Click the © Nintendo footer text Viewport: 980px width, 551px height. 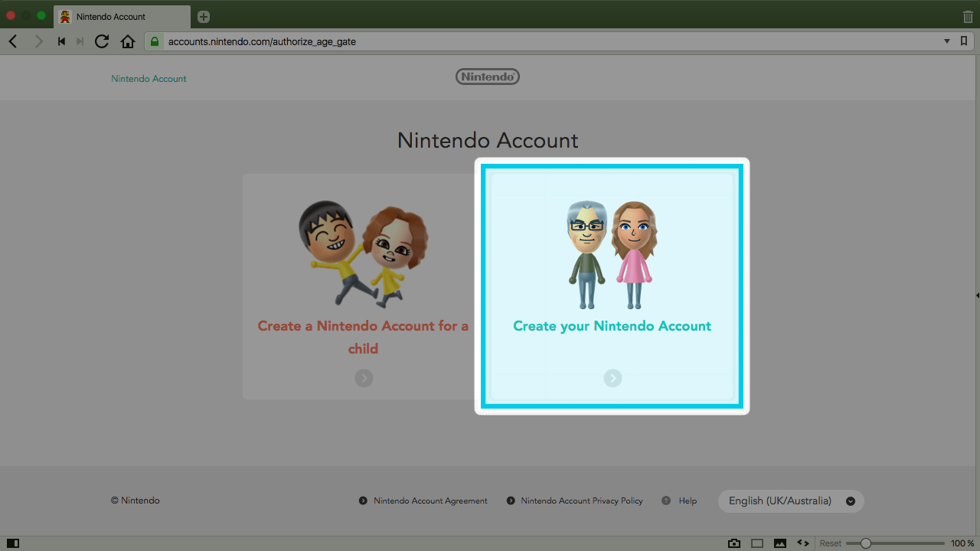[136, 500]
